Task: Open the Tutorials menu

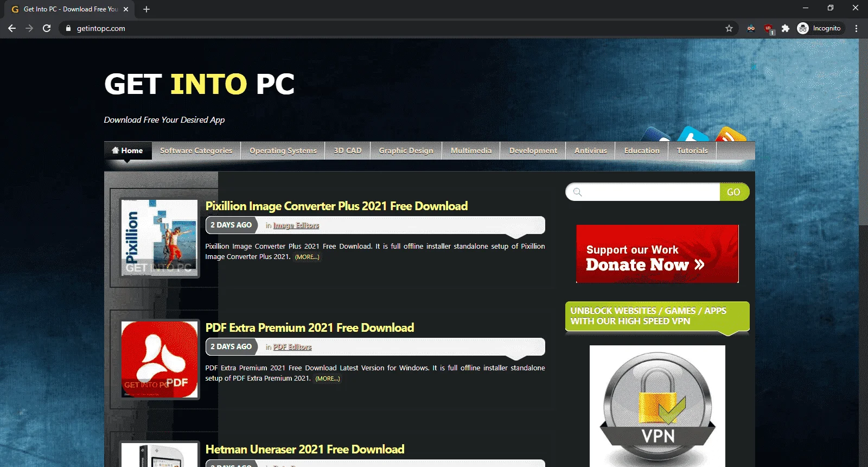Action: tap(692, 150)
